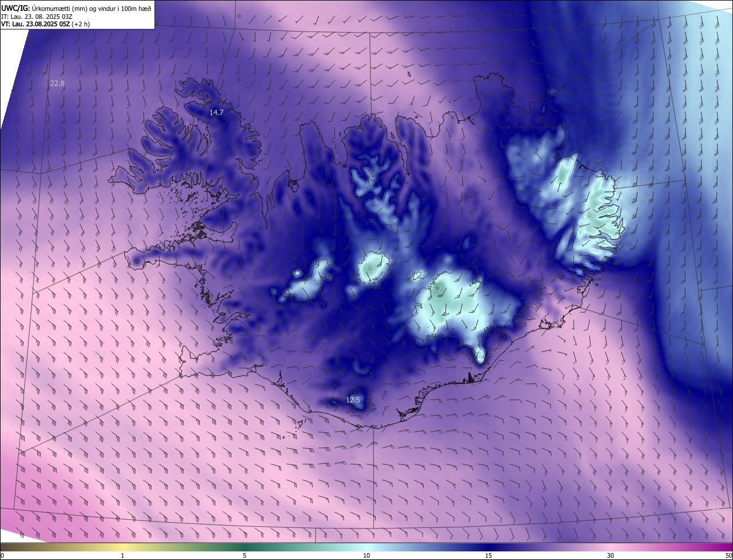The height and width of the screenshot is (560, 733).
Task: Click the colour scale tick "30"
Action: tap(610, 555)
